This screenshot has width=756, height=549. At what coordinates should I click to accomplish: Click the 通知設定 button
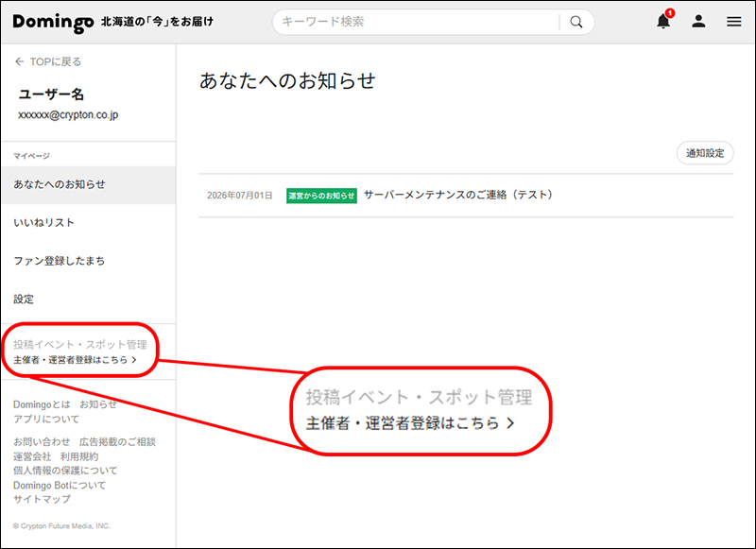point(705,153)
